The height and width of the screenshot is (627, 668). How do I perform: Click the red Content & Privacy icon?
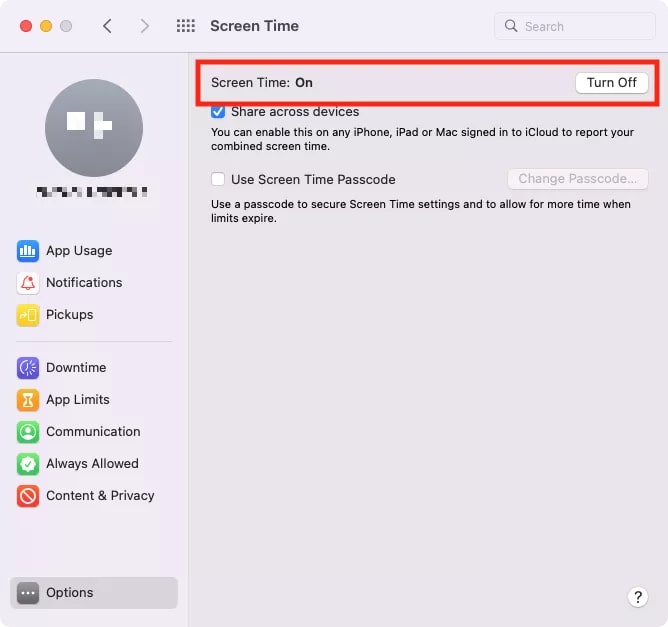(28, 496)
